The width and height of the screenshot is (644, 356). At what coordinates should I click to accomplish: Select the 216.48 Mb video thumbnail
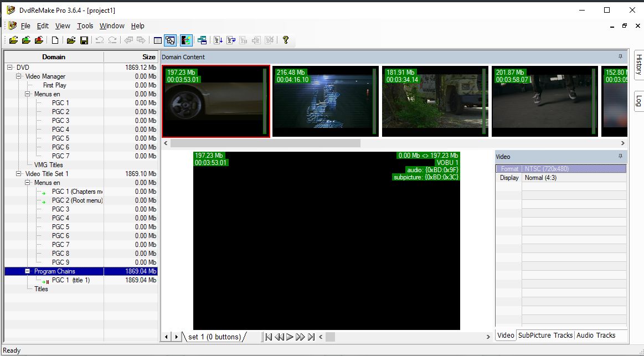(326, 101)
